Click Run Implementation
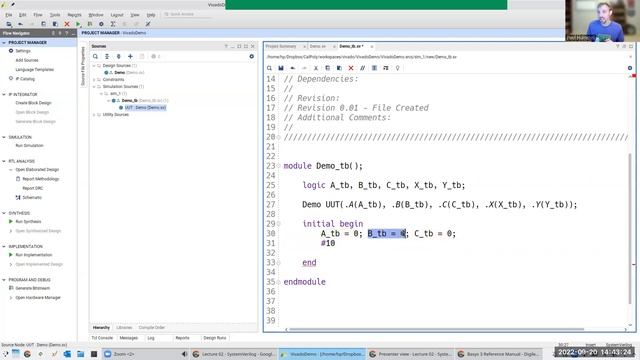This screenshot has width=640, height=360. tap(34, 255)
